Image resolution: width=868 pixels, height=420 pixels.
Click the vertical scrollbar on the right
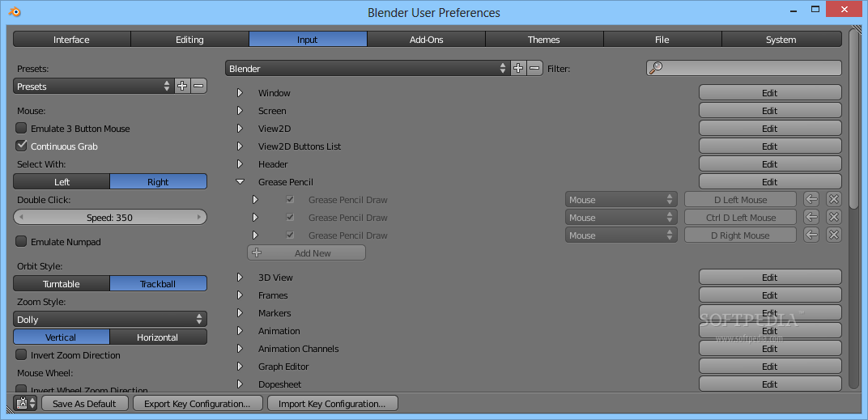tap(853, 119)
